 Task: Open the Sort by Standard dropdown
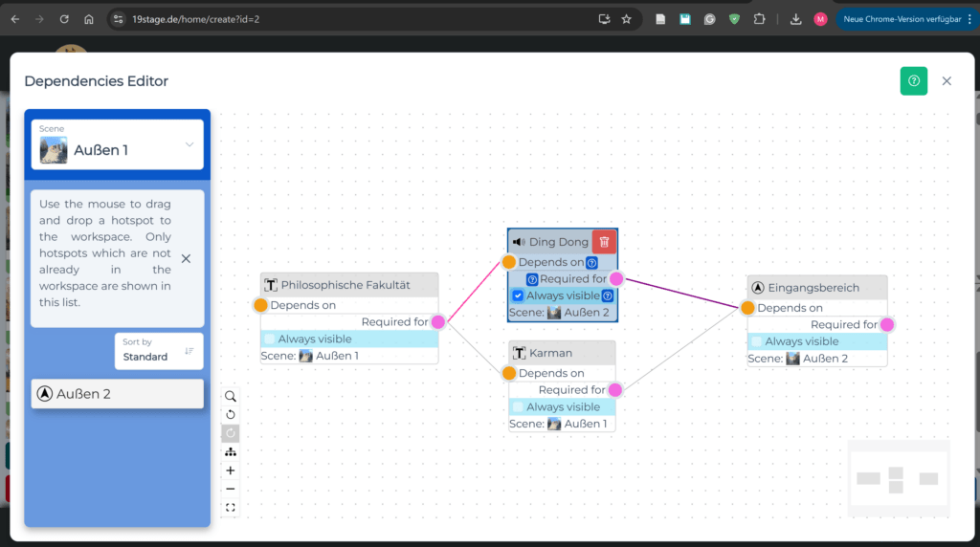click(x=158, y=351)
